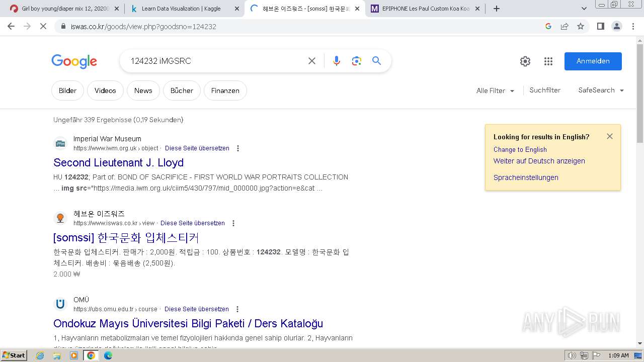Open File Explorer from taskbar

point(57,355)
